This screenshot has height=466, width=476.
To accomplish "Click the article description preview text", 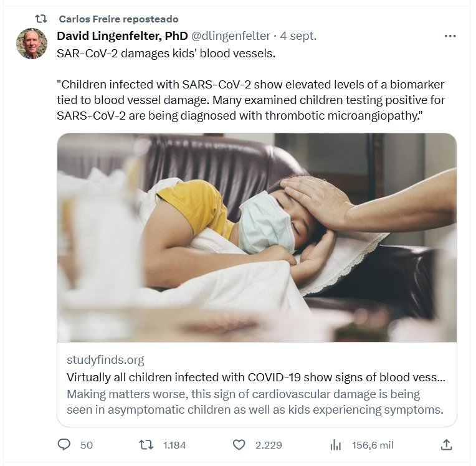I will (255, 402).
